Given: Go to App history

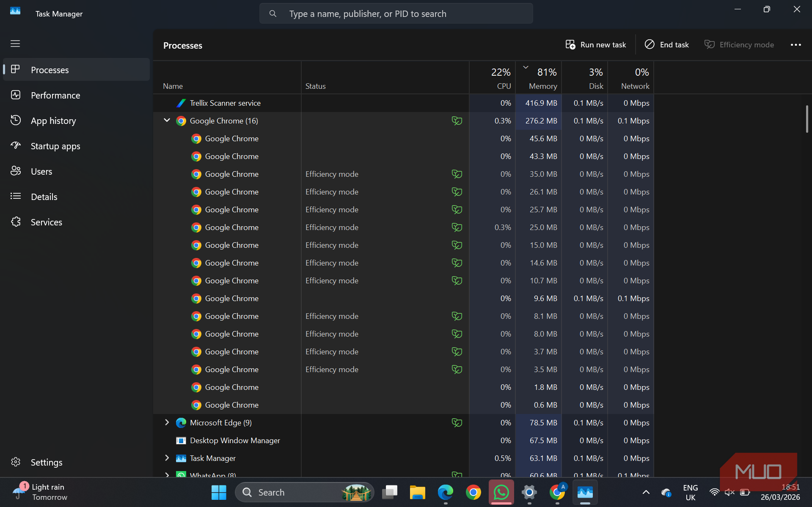Looking at the screenshot, I should tap(77, 121).
